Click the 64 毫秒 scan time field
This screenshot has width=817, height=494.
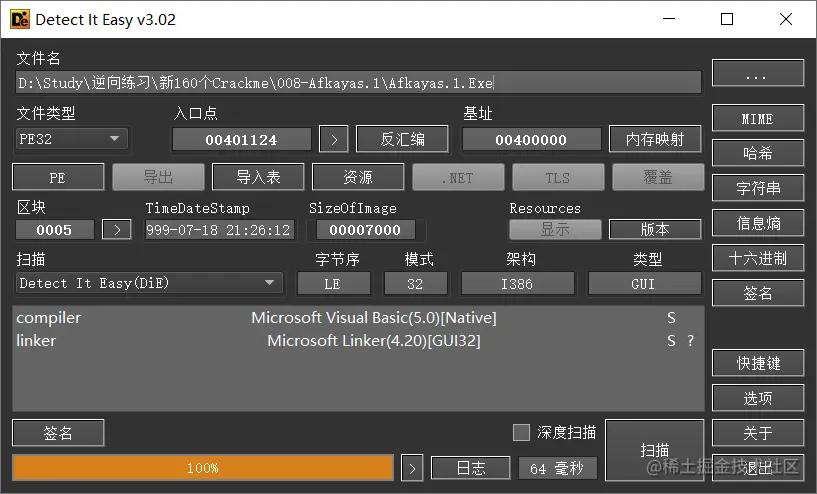[x=558, y=468]
